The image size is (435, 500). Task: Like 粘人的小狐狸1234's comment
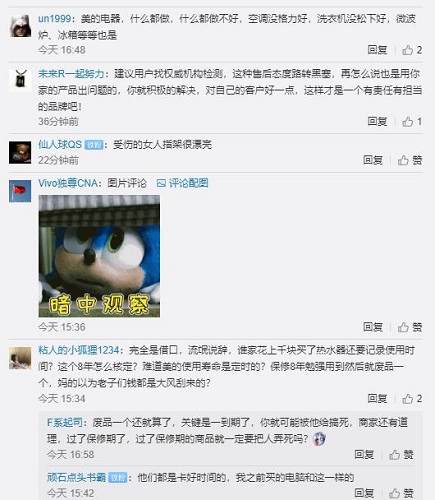412,399
